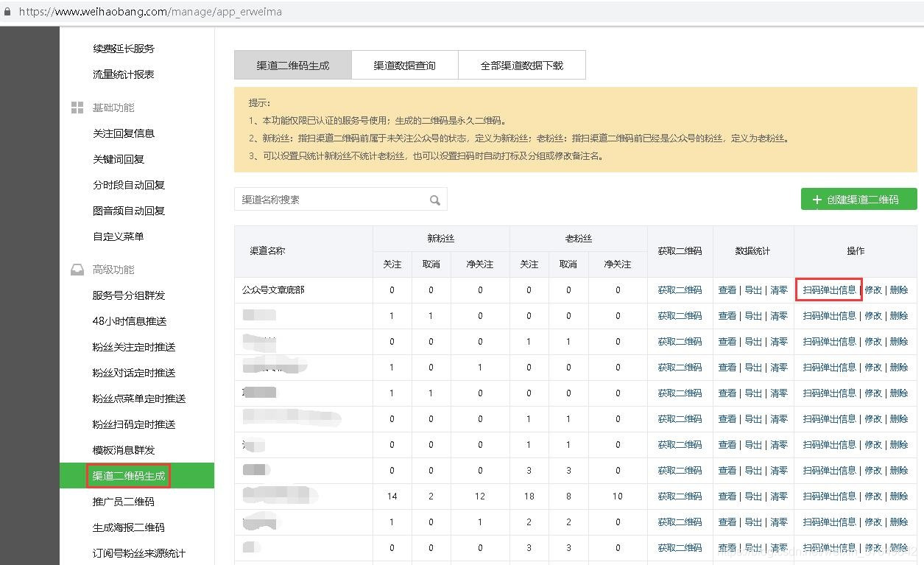The image size is (924, 565).
Task: Open 生成海报二维码 in sidebar
Action: [x=129, y=527]
